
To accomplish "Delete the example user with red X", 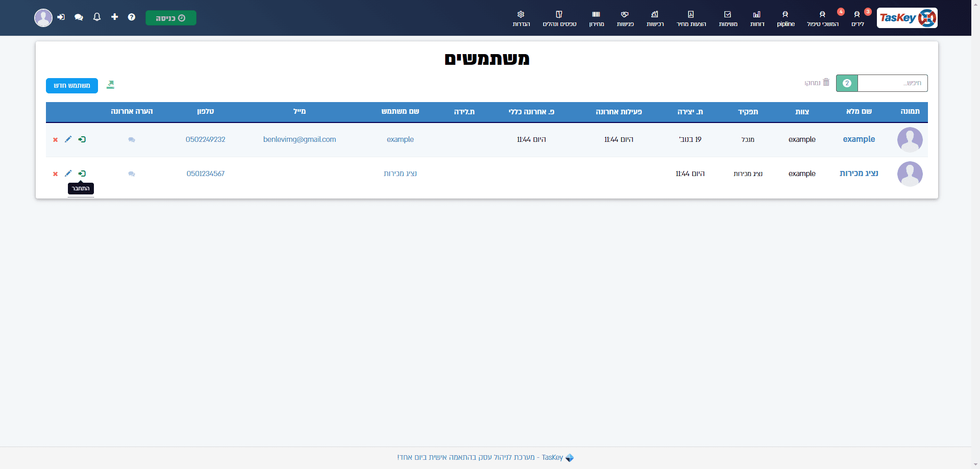I will tap(55, 140).
